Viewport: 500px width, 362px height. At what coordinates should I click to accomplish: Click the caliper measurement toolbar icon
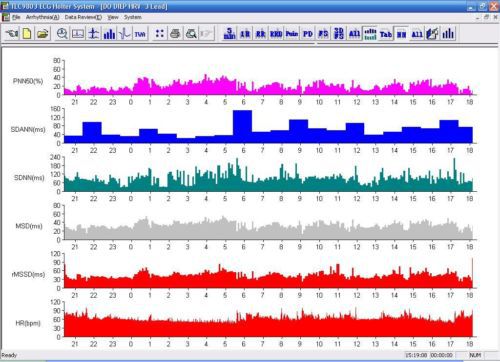tap(94, 34)
